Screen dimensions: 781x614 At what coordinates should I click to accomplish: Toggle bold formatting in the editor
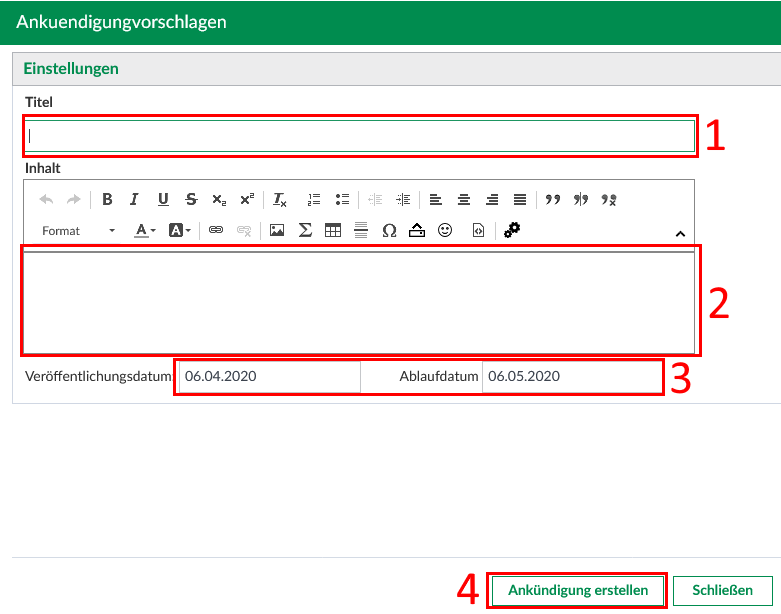point(107,199)
